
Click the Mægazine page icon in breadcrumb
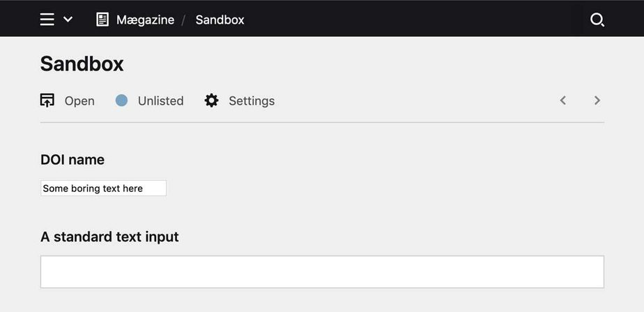[x=102, y=20]
